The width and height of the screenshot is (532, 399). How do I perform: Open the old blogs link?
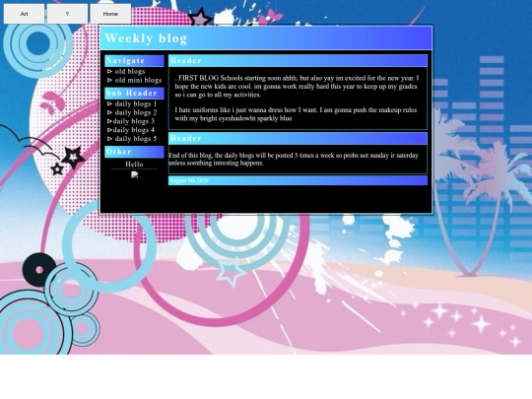(130, 71)
